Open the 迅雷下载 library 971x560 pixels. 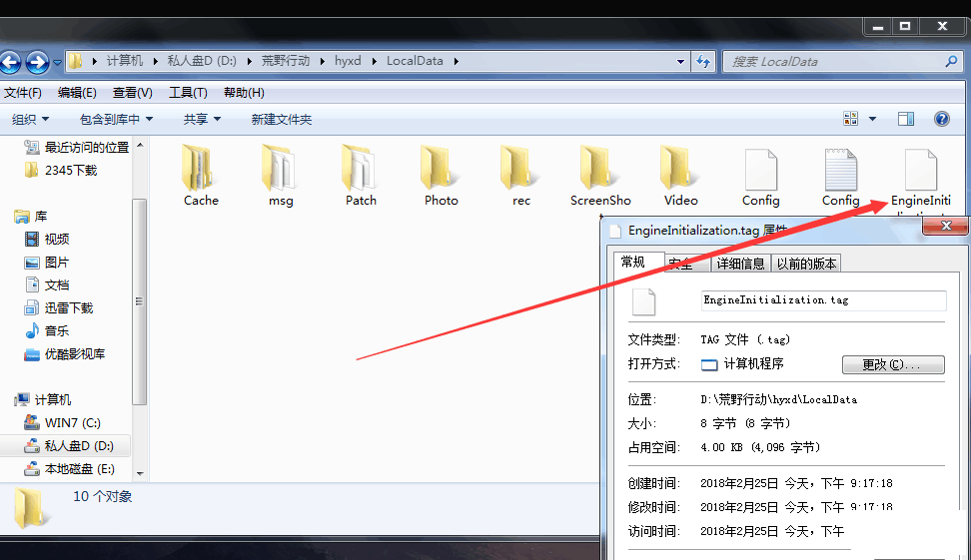pyautogui.click(x=58, y=308)
